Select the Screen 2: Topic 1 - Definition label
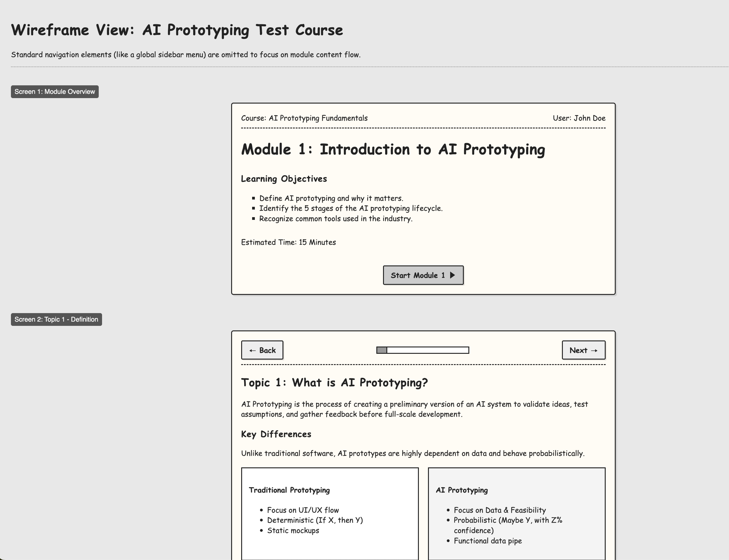729x560 pixels. pos(56,319)
